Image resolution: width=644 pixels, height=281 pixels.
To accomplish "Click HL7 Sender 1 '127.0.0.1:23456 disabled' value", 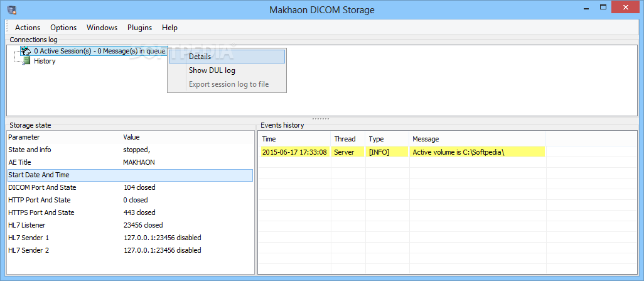I will click(x=162, y=238).
